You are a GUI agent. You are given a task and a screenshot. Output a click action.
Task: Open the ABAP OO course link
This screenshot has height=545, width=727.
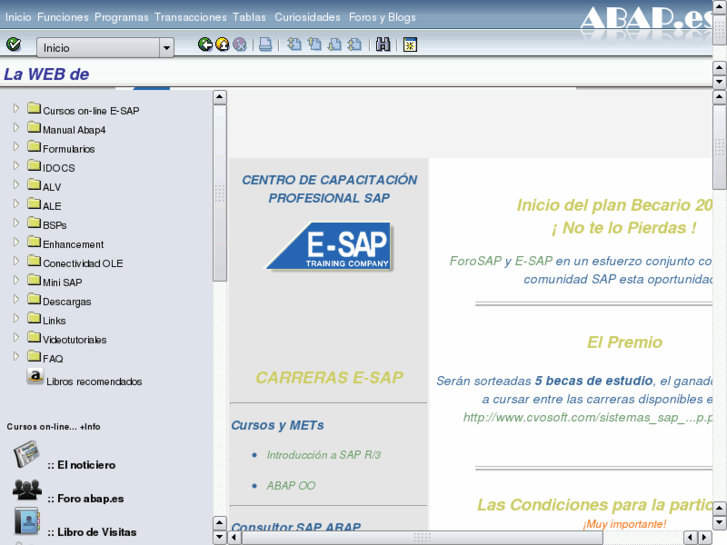290,485
